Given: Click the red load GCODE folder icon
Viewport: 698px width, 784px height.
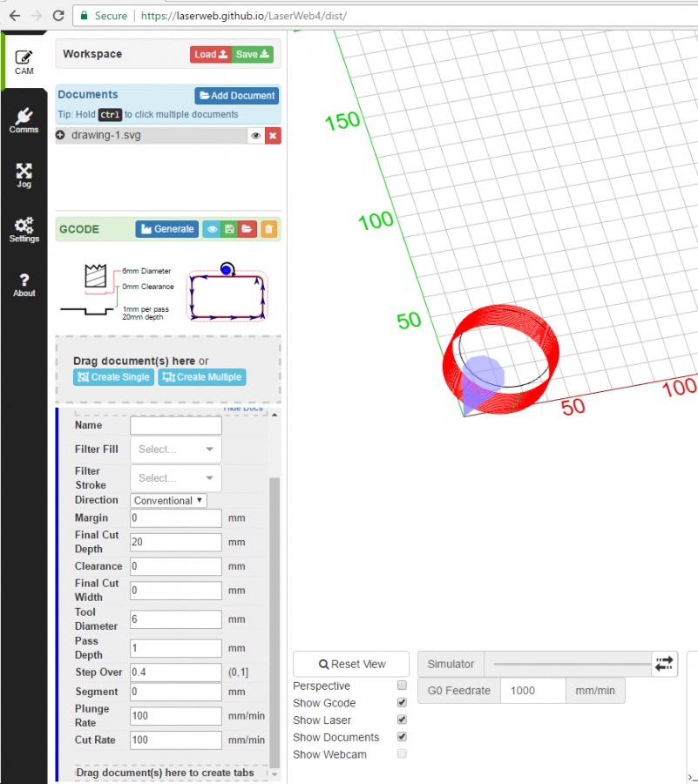Looking at the screenshot, I should 247,229.
